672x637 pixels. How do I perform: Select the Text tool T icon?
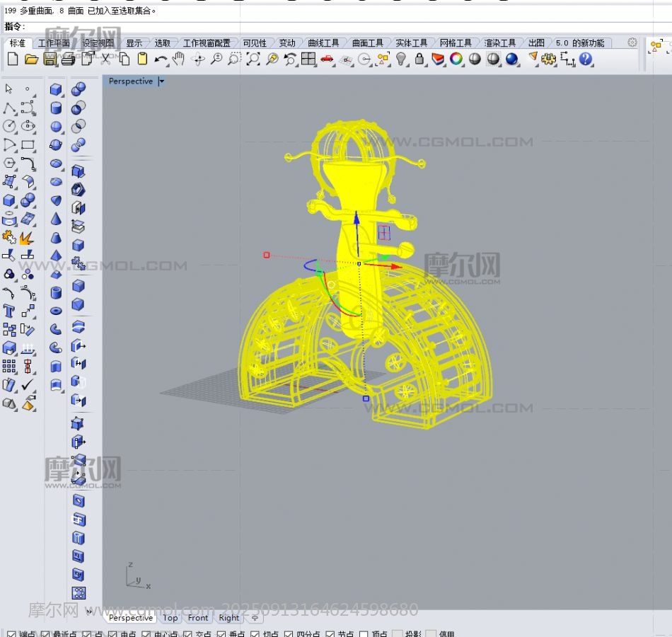pos(9,311)
